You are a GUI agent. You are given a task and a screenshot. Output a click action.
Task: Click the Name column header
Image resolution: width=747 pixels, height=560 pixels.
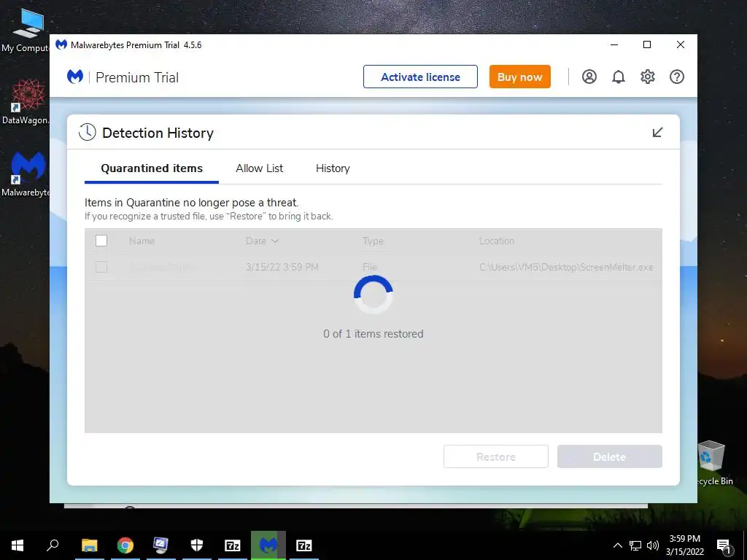pos(142,241)
